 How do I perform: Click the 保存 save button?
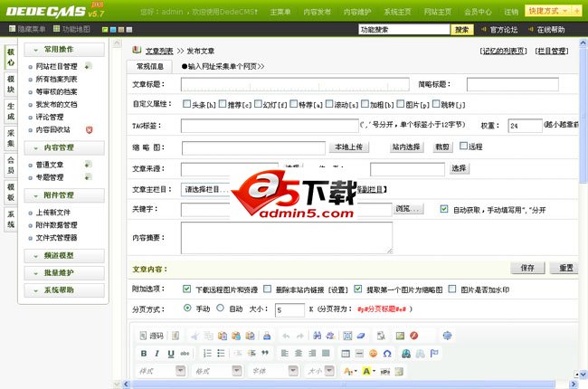coord(527,268)
